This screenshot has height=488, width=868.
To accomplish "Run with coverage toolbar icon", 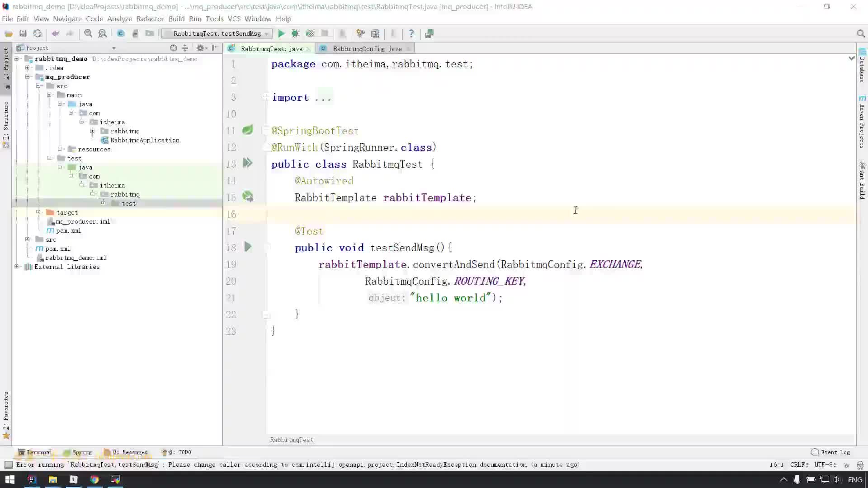I will [x=310, y=33].
